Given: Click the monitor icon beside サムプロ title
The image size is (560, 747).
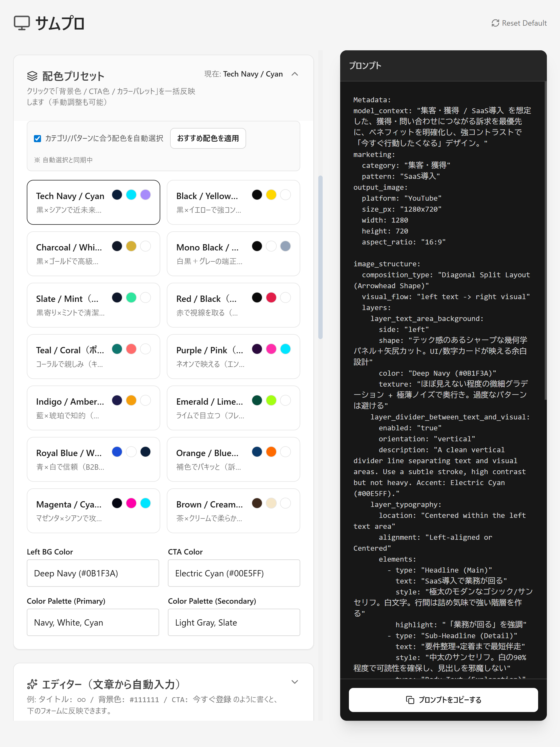Looking at the screenshot, I should pyautogui.click(x=22, y=23).
